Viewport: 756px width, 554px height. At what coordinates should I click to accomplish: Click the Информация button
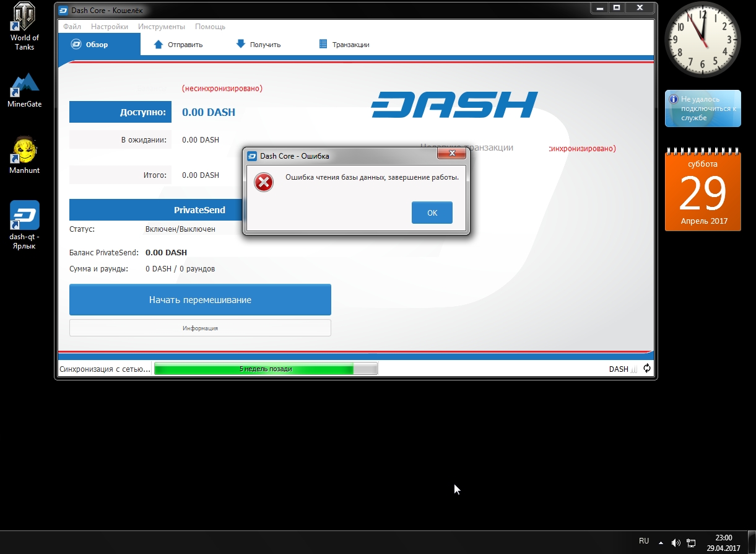(200, 328)
